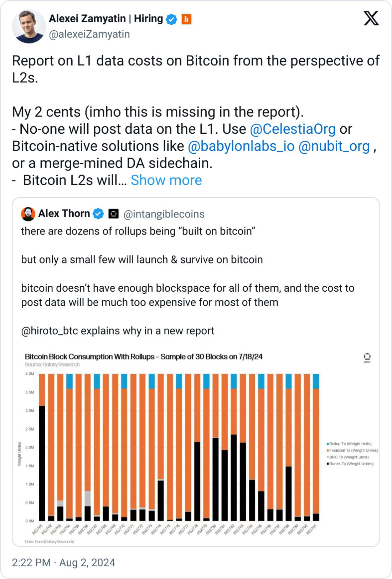The height and width of the screenshot is (579, 392).
Task: Open the @CelestiaOrg mention
Action: point(293,129)
